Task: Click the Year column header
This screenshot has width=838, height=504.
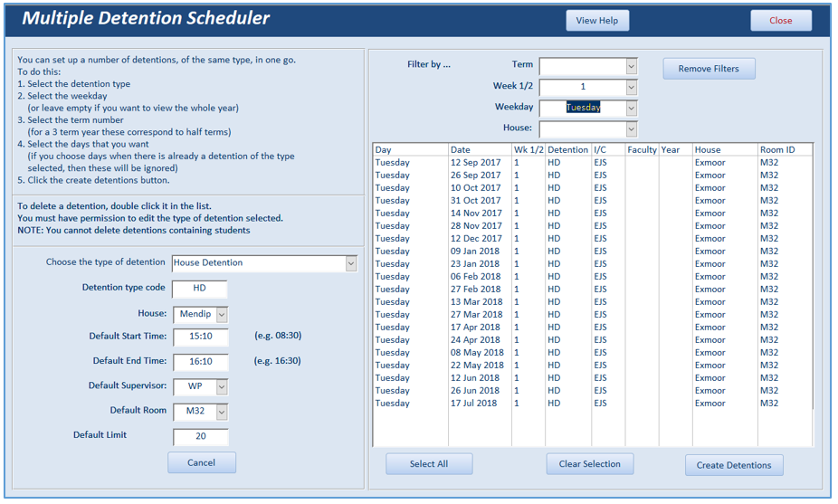Action: pyautogui.click(x=676, y=150)
